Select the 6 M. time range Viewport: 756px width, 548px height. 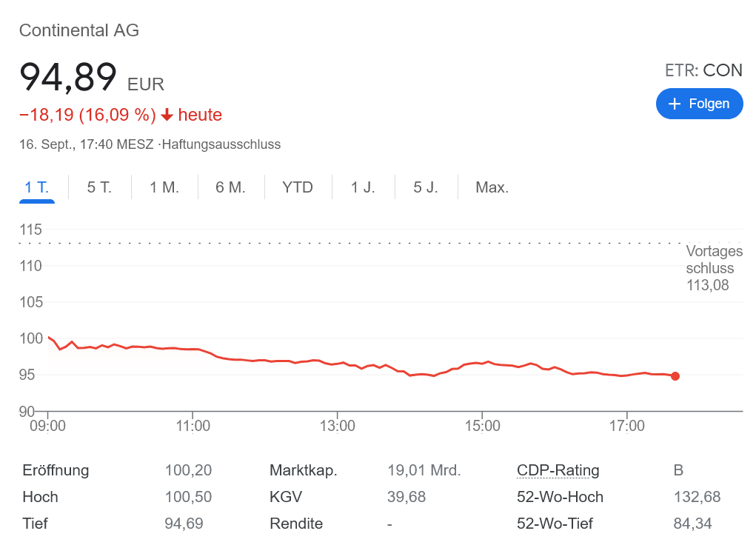[x=230, y=187]
